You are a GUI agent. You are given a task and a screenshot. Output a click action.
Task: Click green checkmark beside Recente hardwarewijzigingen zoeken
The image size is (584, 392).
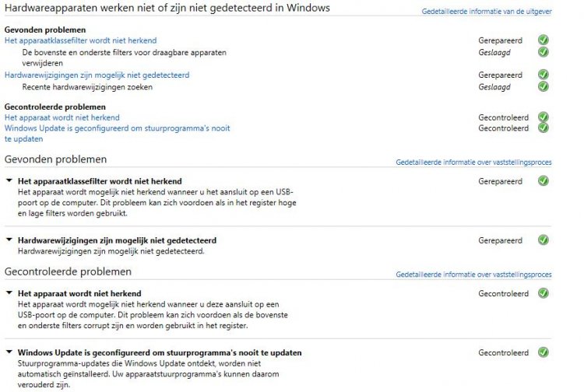[543, 86]
